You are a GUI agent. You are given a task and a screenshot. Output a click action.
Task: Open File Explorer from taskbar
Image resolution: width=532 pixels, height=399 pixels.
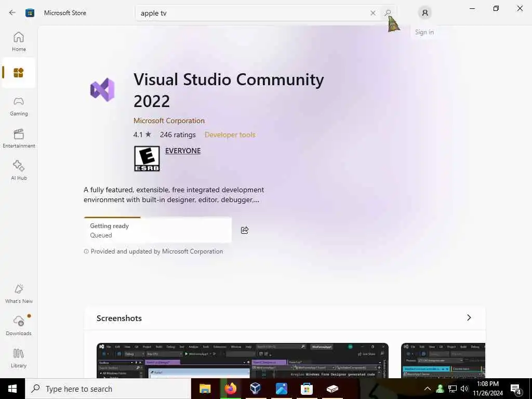(205, 389)
